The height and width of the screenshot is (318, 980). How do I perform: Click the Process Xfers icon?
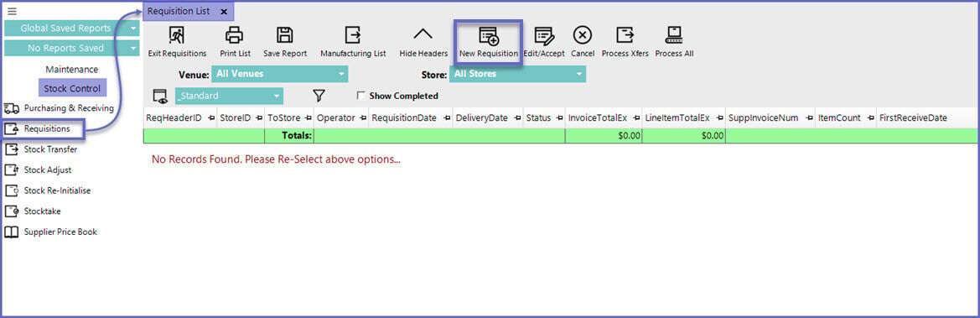625,35
